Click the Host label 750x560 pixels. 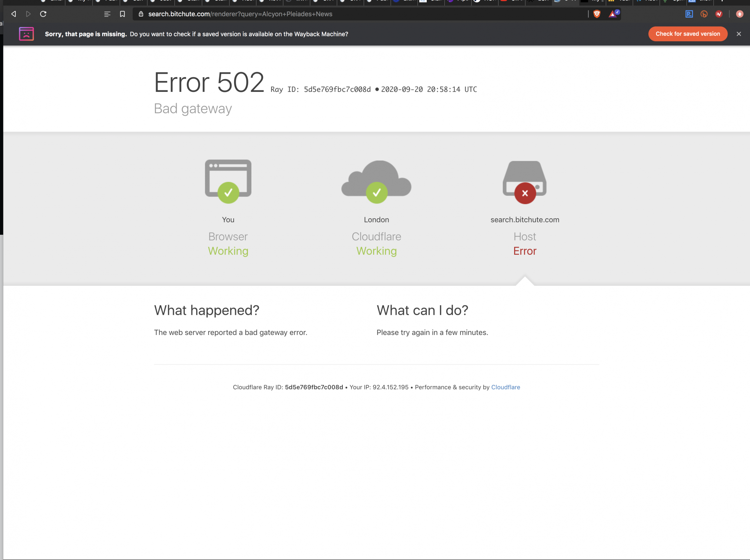pos(525,237)
